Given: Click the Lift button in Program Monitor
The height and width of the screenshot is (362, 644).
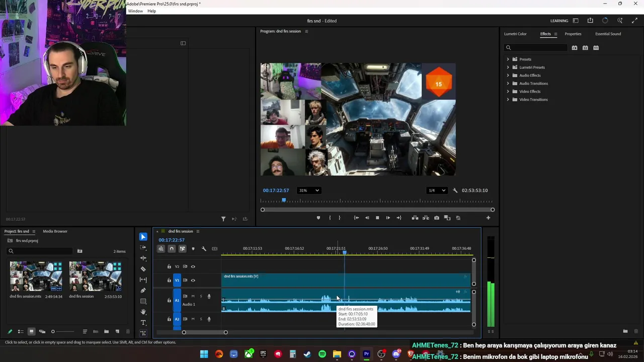Looking at the screenshot, I should point(415,218).
